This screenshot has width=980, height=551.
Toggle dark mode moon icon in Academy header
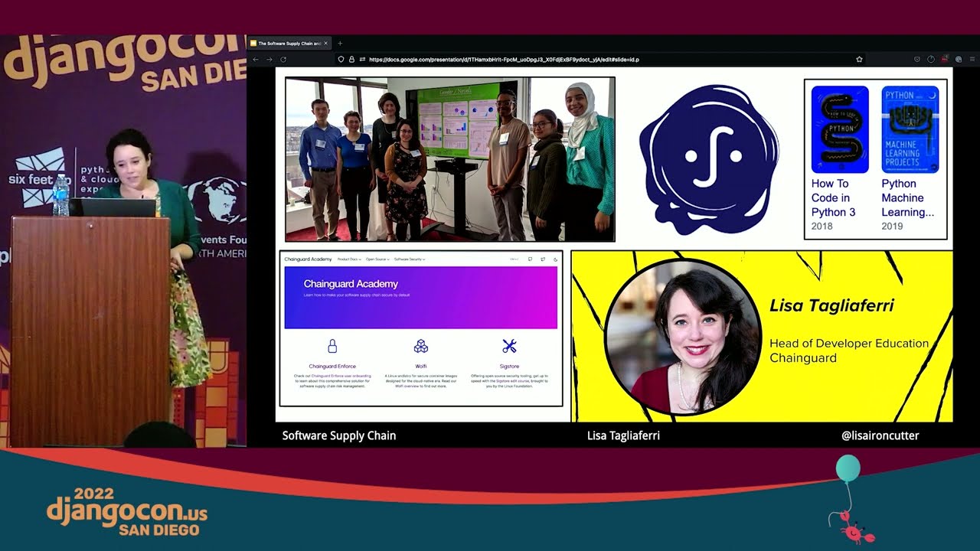[x=555, y=259]
